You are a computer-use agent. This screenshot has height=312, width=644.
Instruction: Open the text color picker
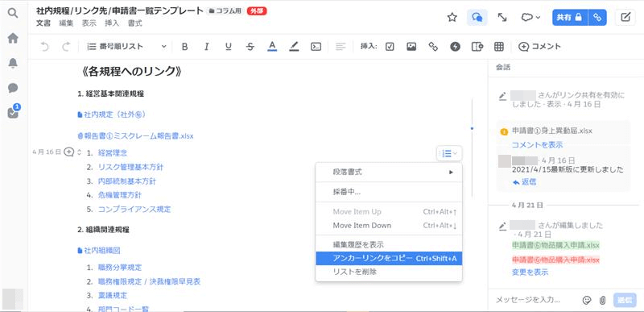click(272, 47)
